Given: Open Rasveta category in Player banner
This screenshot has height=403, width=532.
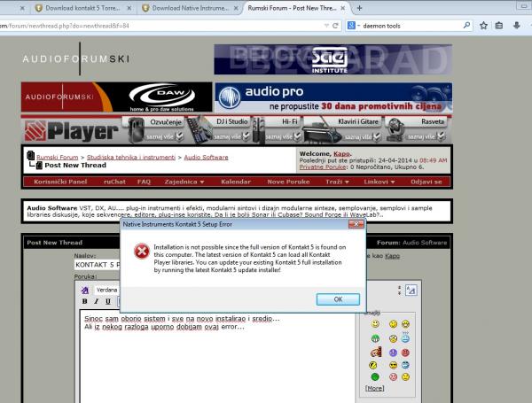Looking at the screenshot, I should pos(417,129).
